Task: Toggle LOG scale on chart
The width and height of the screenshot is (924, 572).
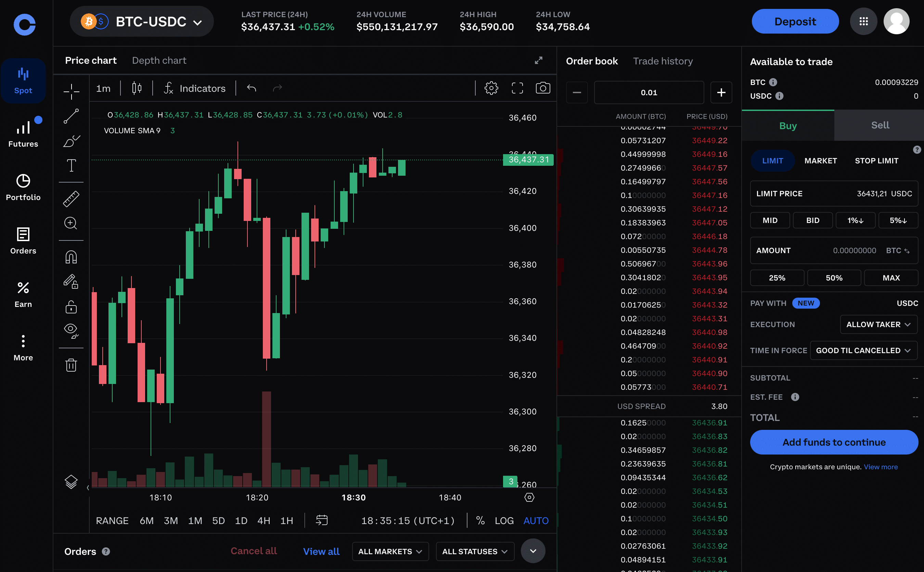Action: click(504, 521)
